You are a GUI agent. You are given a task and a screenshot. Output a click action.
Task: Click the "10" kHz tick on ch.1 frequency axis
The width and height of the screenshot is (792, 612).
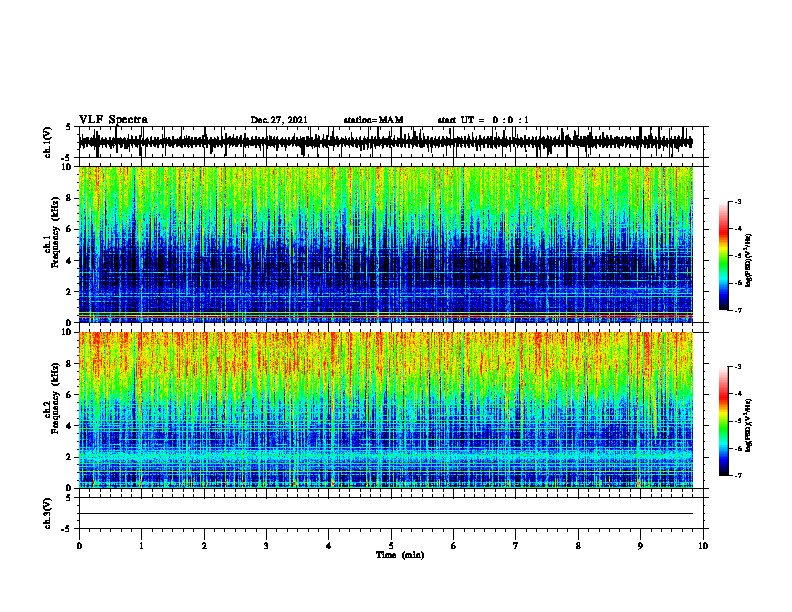(x=67, y=167)
